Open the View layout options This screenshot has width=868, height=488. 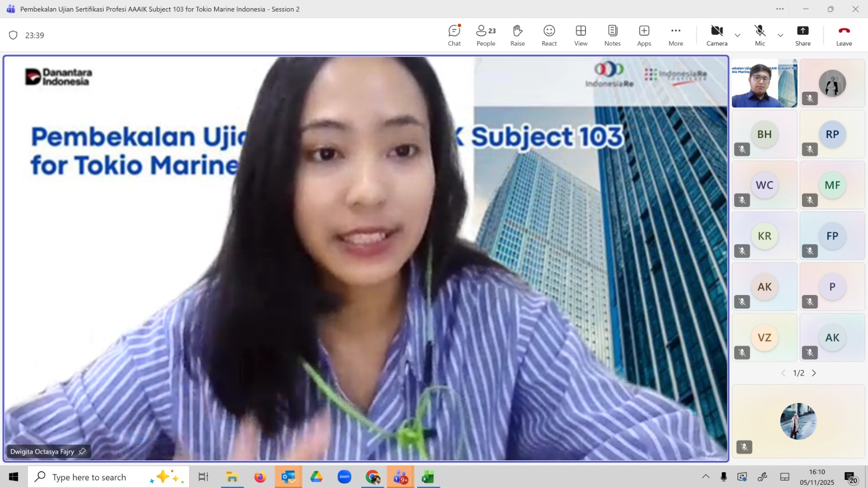pyautogui.click(x=580, y=35)
